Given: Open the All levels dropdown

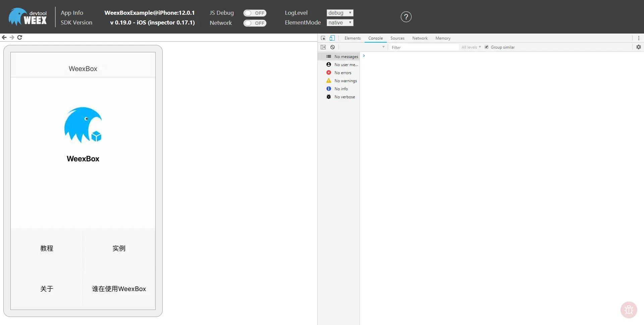Looking at the screenshot, I should point(471,47).
